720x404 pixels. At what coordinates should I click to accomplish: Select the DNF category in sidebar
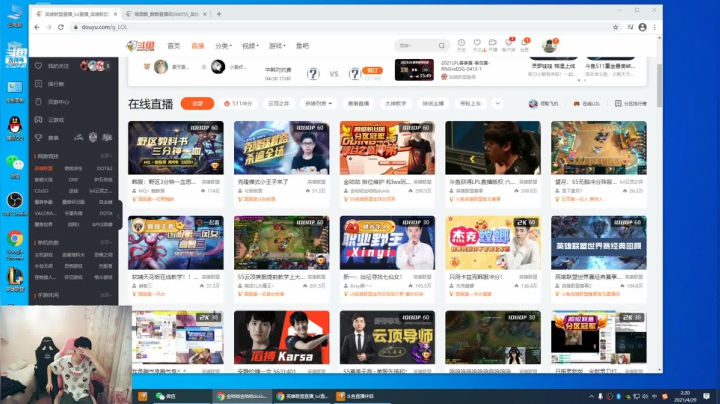73,180
